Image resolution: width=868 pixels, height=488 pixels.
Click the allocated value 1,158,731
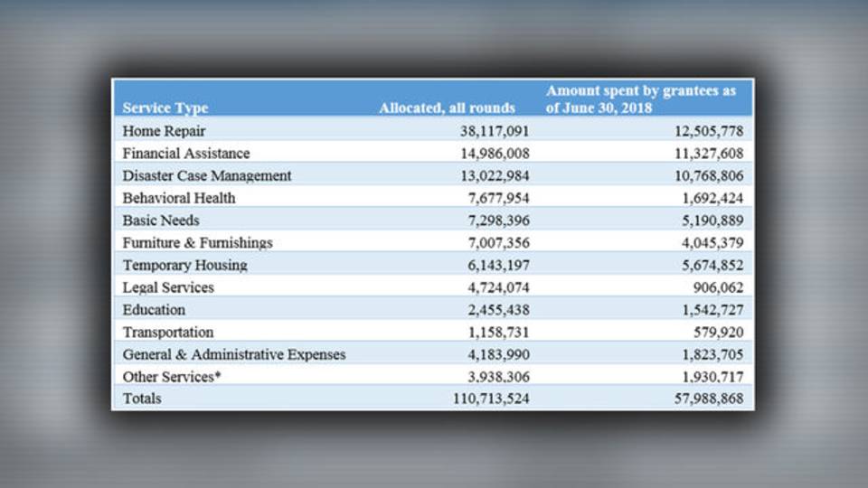(x=498, y=333)
